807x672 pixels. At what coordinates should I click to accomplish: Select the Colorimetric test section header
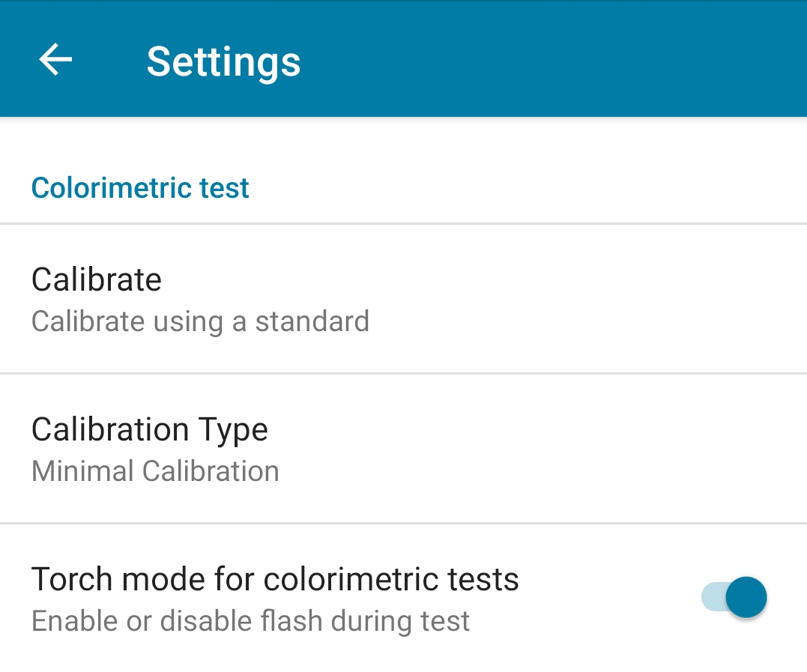tap(140, 187)
